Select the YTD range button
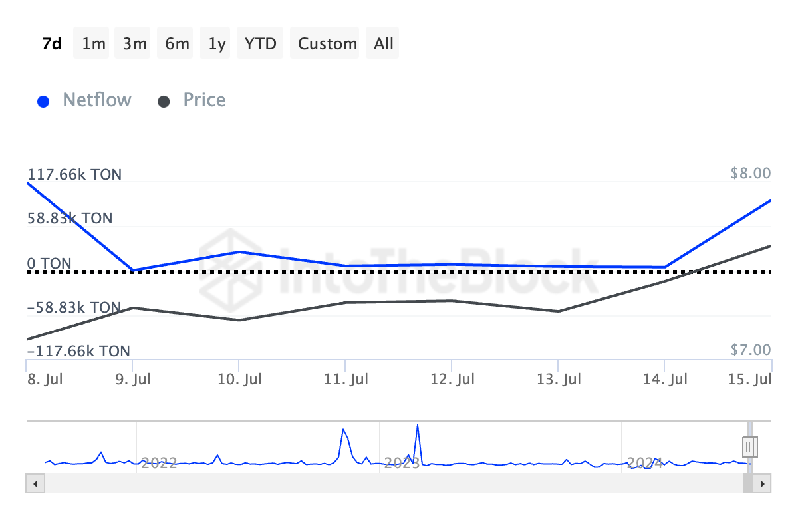 click(x=260, y=44)
